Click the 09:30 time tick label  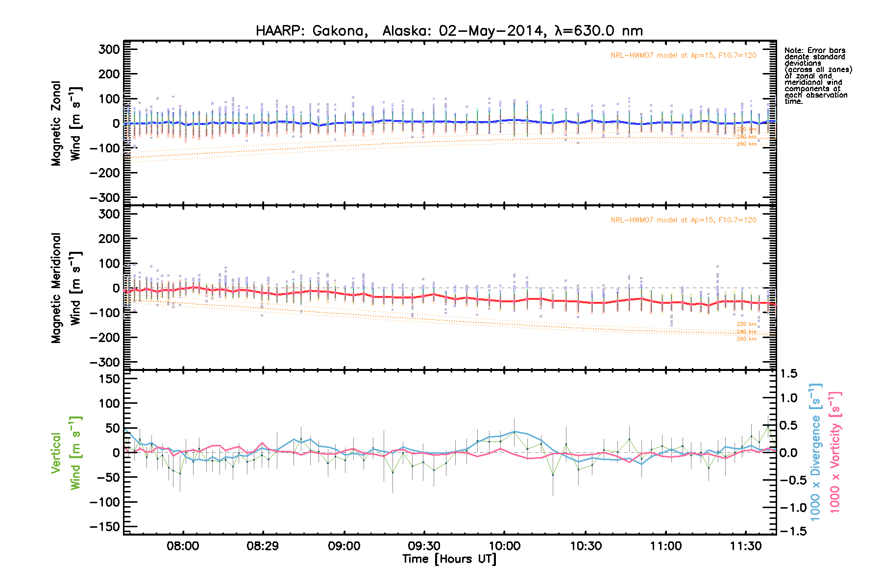[424, 546]
